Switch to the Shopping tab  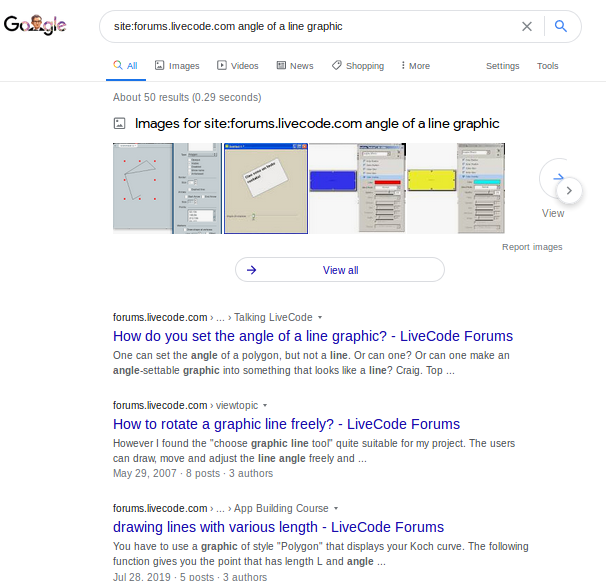click(358, 66)
